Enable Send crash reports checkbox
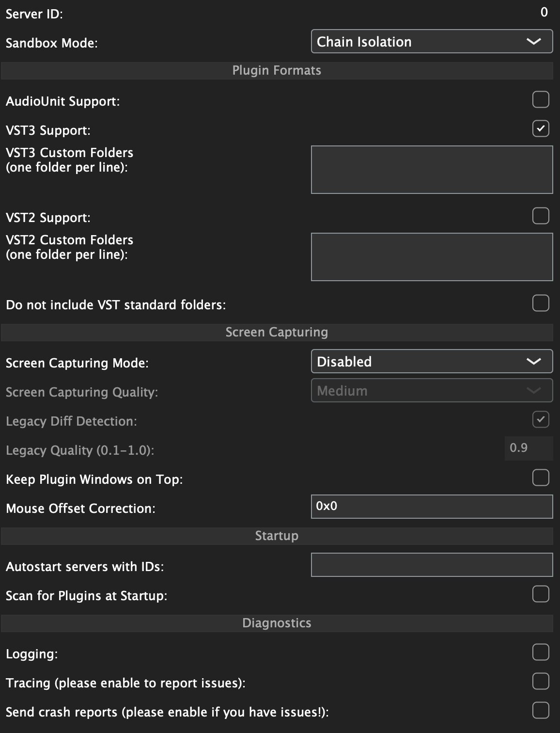The height and width of the screenshot is (733, 560). pos(541,711)
